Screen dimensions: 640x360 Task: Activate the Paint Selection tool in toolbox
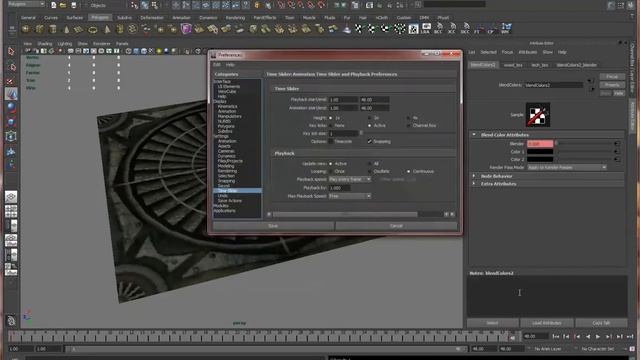[11, 81]
